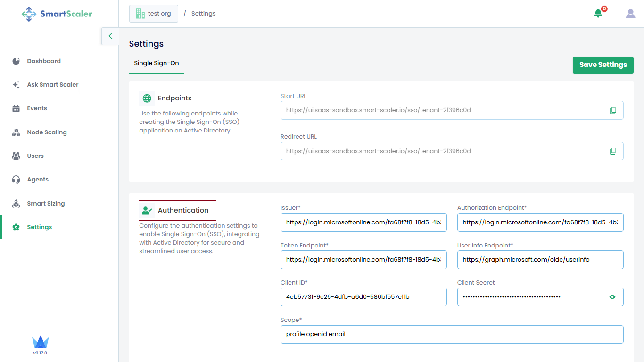
Task: Focus the User Info Endpoint field
Action: (x=540, y=260)
